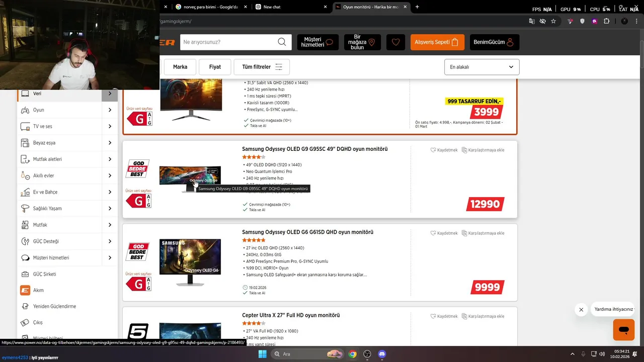
Task: Click Bir mağaza bulun store finder
Action: (x=362, y=42)
